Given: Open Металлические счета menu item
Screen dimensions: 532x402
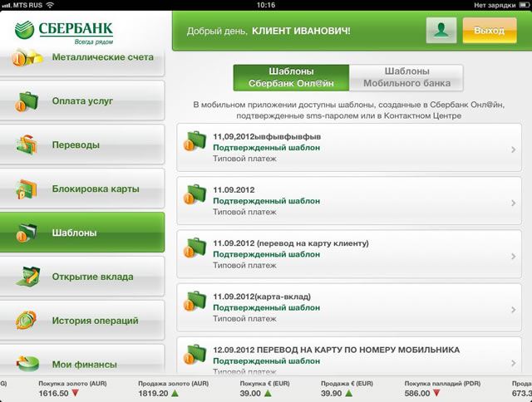Looking at the screenshot, I should pyautogui.click(x=82, y=61).
